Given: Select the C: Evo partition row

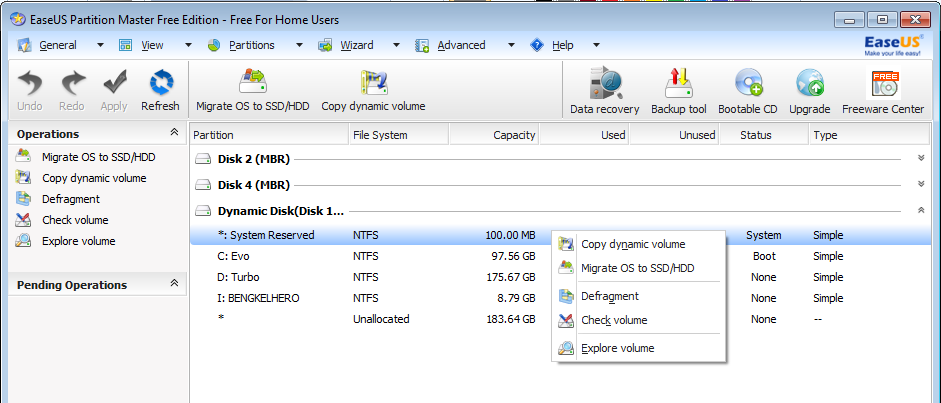Looking at the screenshot, I should tap(560, 257).
